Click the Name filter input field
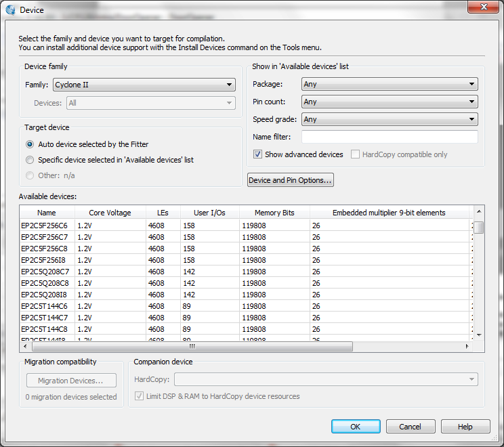The width and height of the screenshot is (504, 447). 390,137
